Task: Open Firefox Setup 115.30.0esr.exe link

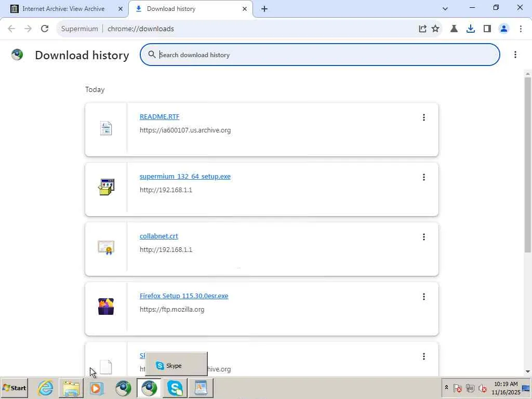Action: point(184,296)
